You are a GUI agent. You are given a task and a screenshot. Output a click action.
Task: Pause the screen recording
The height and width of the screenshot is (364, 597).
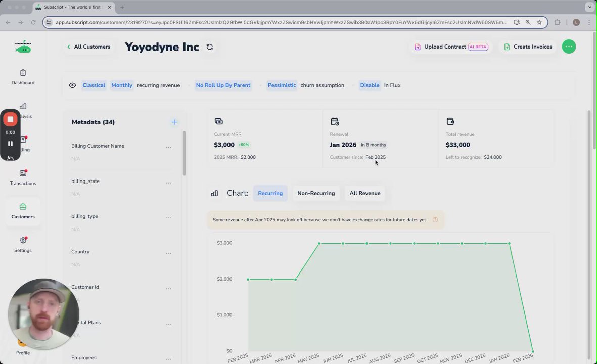[10, 144]
